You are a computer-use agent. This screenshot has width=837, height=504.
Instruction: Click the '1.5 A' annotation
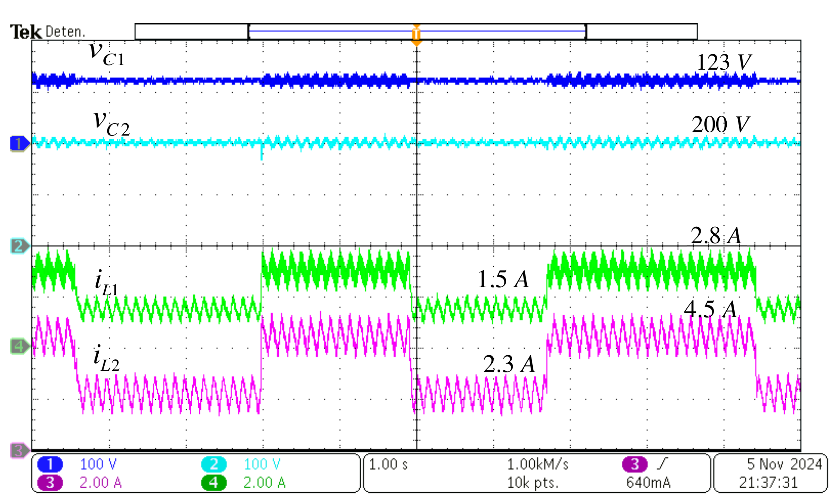503,279
